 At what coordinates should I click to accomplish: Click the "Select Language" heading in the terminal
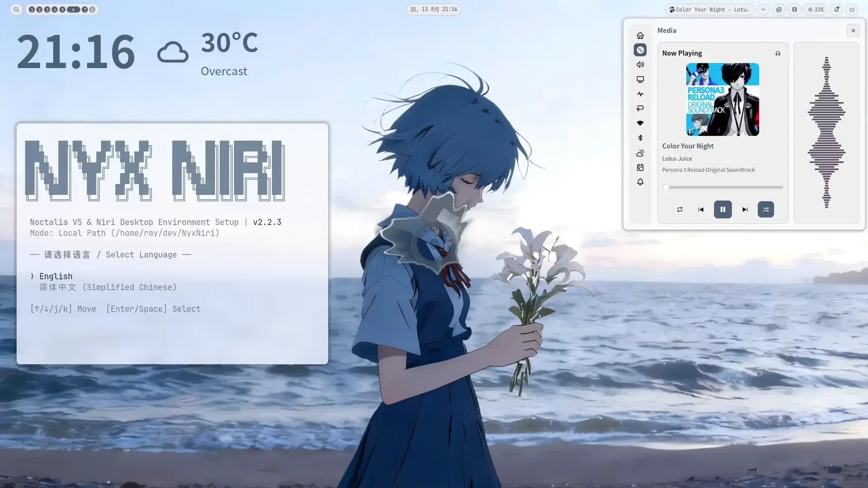[x=141, y=255]
